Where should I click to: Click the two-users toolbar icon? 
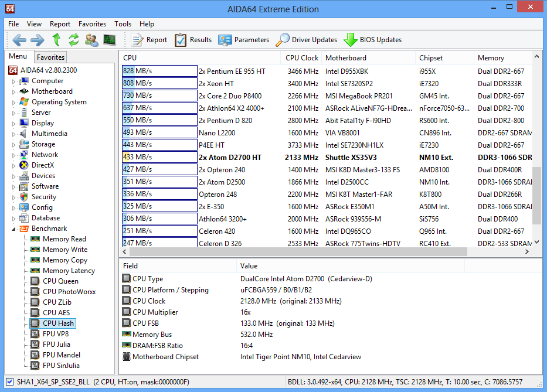(x=91, y=40)
